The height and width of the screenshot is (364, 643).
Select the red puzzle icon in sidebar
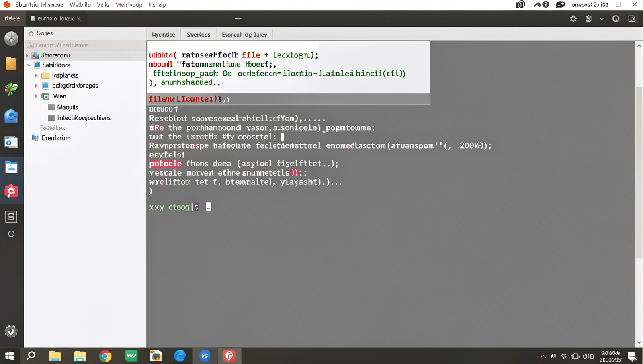point(11,192)
